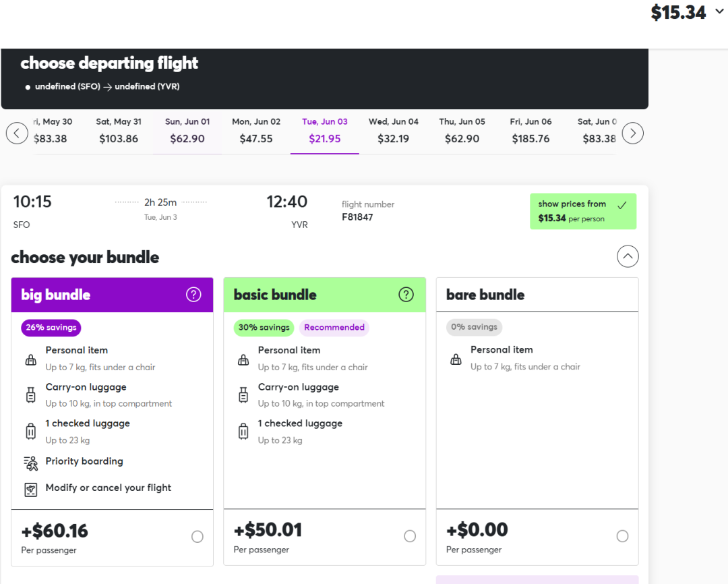
Task: Select the bare bundle radio button
Action: [622, 537]
